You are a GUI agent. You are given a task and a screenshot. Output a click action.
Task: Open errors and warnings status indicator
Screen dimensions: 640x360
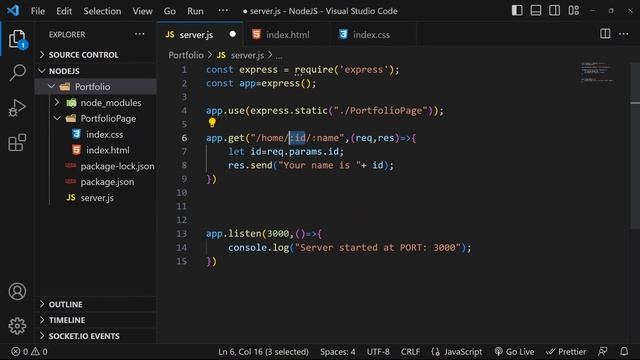click(29, 351)
